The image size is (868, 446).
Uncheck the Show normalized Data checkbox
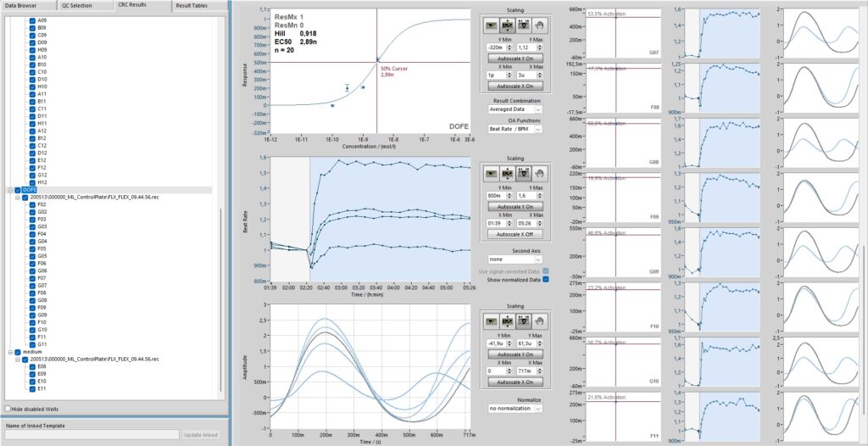(545, 279)
